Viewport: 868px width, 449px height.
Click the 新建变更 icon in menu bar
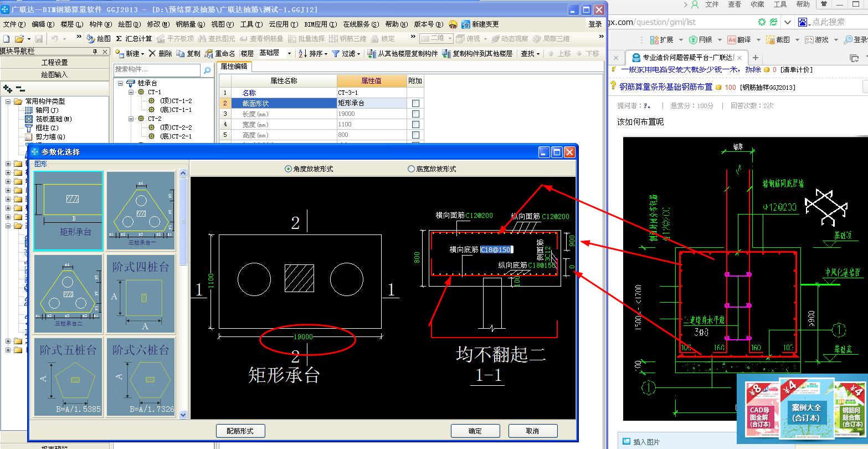tap(466, 24)
